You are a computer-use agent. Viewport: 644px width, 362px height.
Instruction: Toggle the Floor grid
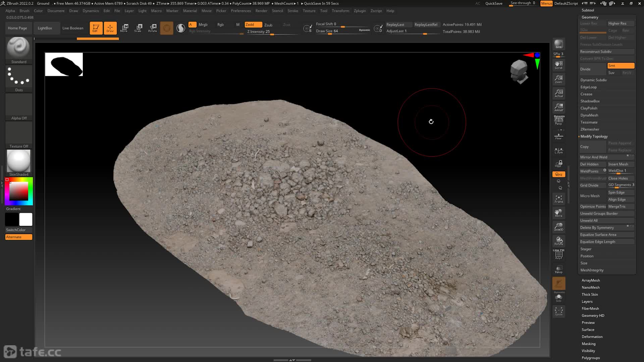pos(558,136)
